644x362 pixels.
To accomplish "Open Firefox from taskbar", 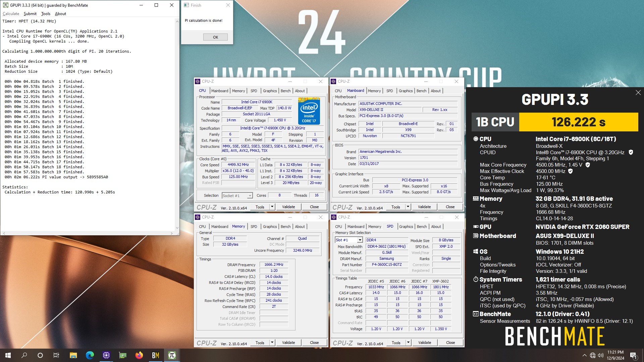I will (x=139, y=355).
